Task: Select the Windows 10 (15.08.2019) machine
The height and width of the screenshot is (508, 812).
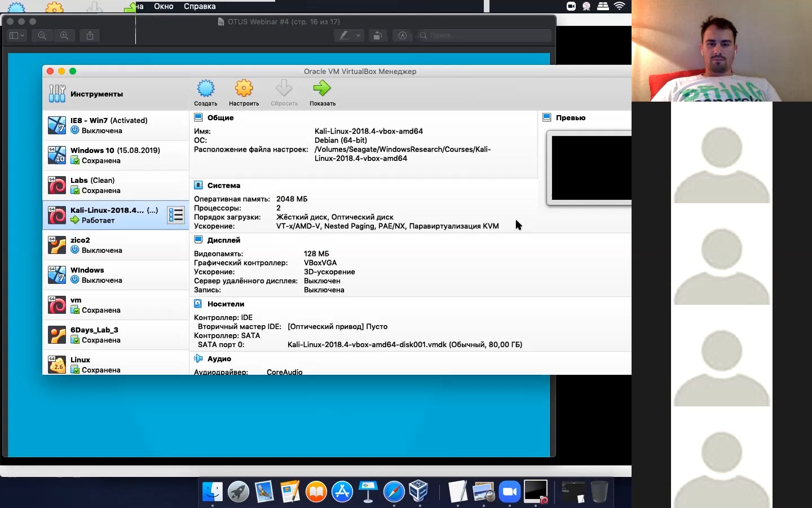Action: [116, 155]
